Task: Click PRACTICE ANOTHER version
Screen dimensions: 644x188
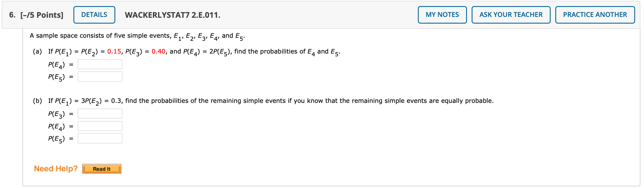Action: pyautogui.click(x=595, y=14)
